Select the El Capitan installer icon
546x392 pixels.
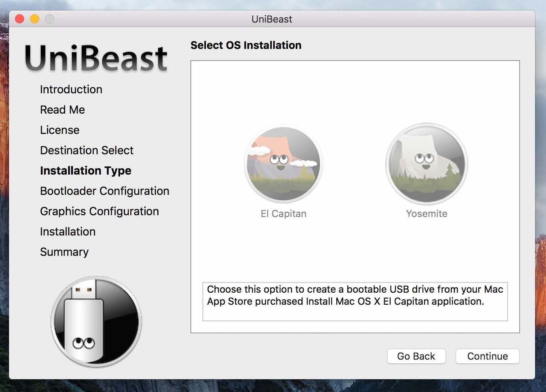click(283, 164)
